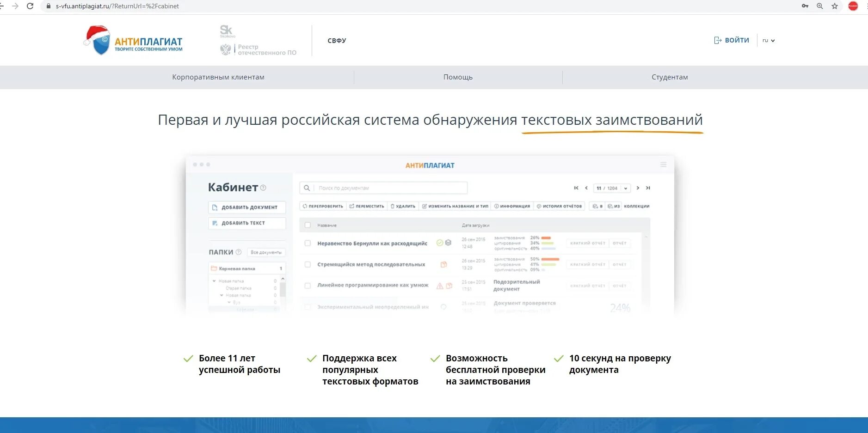Click the Коллекции label in toolbar
This screenshot has width=868, height=433.
click(x=637, y=206)
